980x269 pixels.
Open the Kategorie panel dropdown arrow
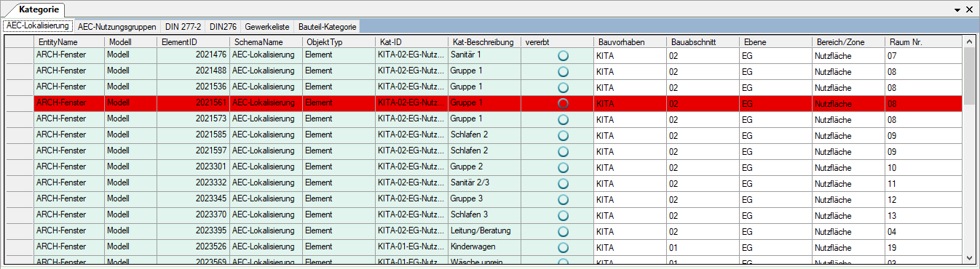coord(957,9)
